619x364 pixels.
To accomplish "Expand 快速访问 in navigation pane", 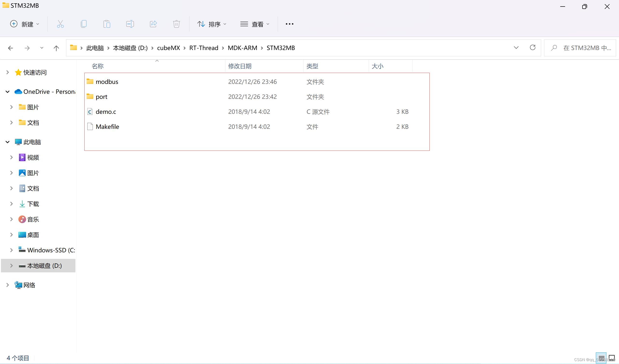I will pyautogui.click(x=7, y=73).
